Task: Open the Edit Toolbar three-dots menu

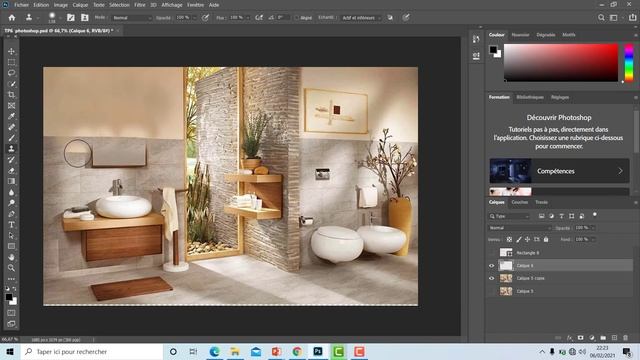Action: [11, 279]
